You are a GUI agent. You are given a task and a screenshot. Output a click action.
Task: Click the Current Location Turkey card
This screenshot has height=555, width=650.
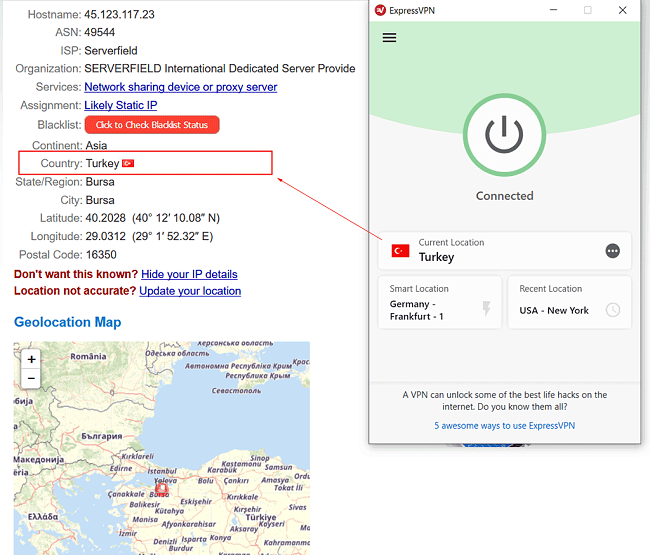click(504, 250)
